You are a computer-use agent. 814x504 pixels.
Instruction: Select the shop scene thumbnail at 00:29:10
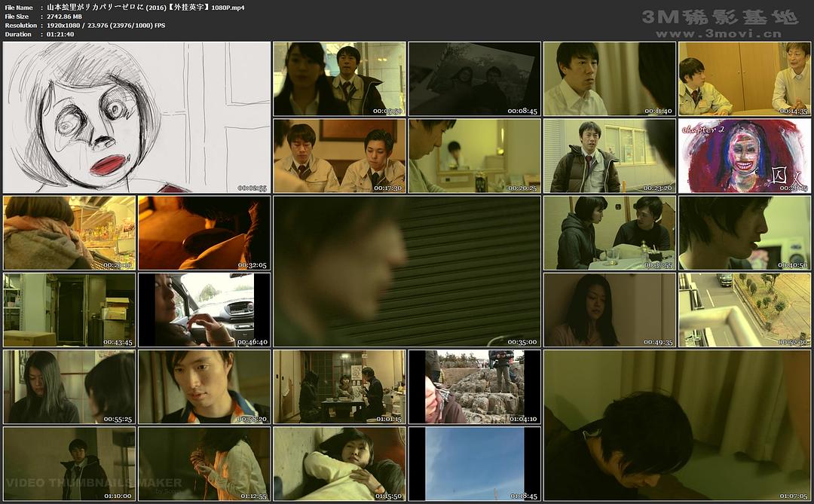69,233
